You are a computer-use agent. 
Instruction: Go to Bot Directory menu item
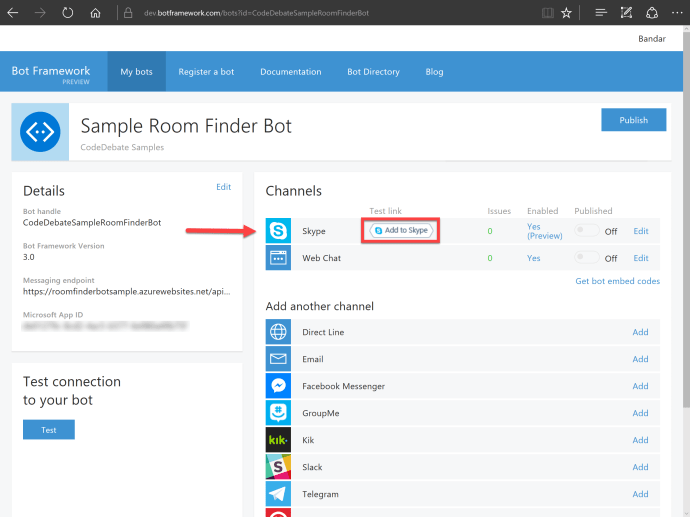373,72
